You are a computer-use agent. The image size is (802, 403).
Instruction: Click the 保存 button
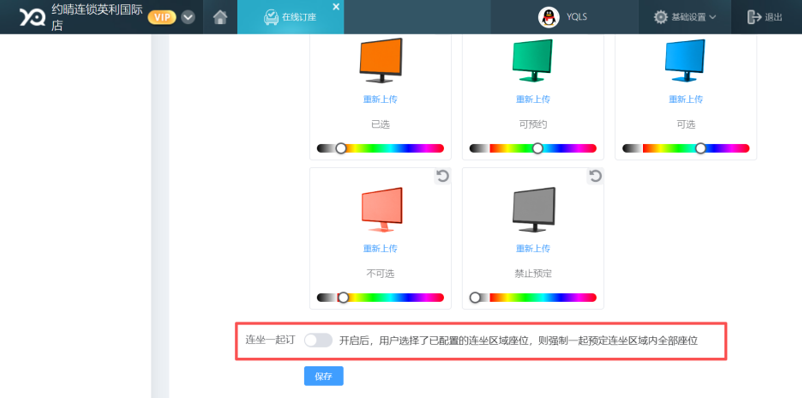pos(324,376)
